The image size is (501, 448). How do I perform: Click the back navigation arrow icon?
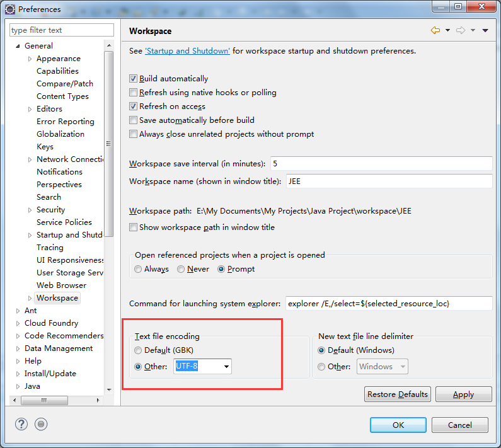click(x=435, y=31)
